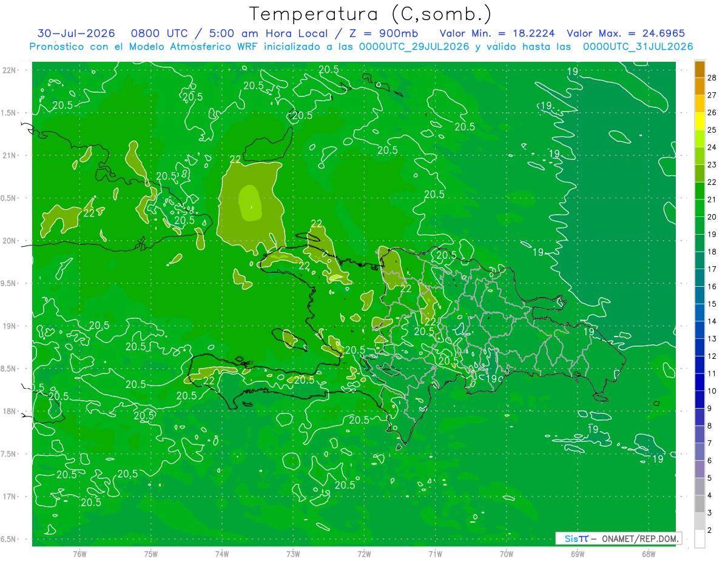Select initialization time '0000UTC_29JUL2026'
Viewport: 728px width, 562px height.
pos(414,47)
